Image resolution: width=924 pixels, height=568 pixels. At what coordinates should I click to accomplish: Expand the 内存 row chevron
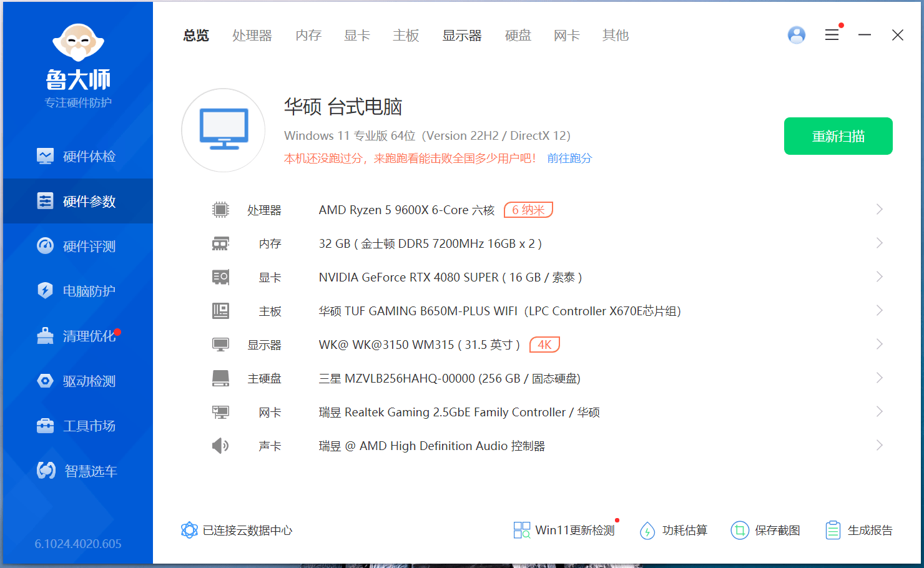coord(879,243)
